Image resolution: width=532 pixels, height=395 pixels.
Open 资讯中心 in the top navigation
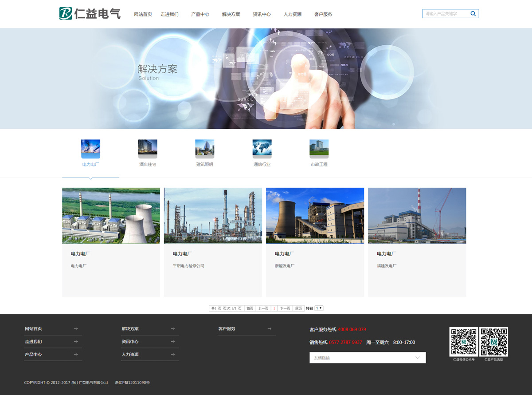pyautogui.click(x=262, y=14)
